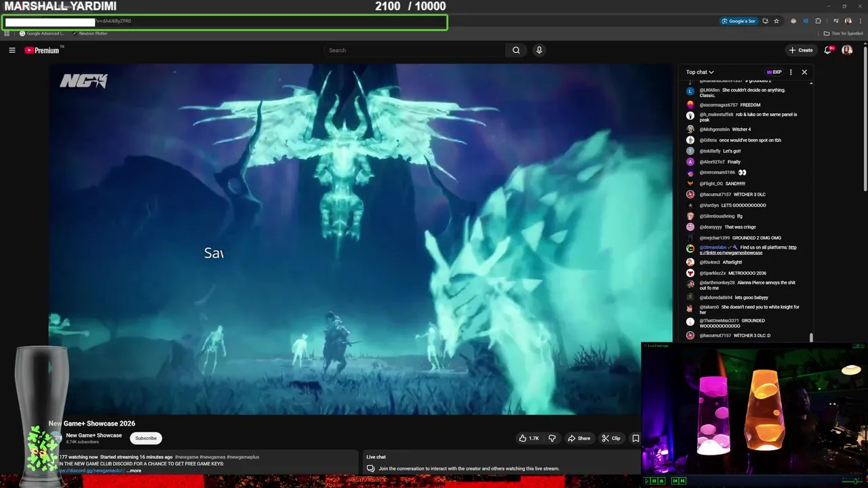Screen dimensions: 868x488
Task: Click the play button in overlay player
Action: tap(646, 481)
